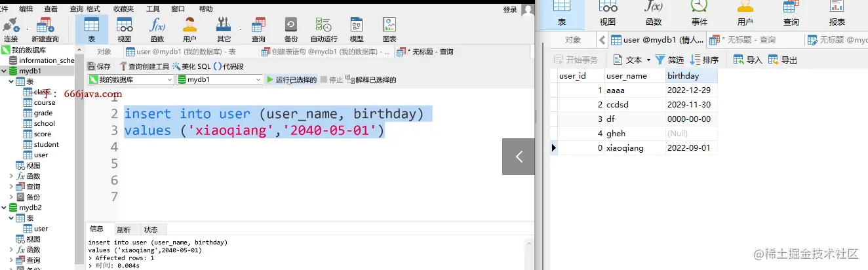Expand the 查询 node under mydb1
Image resolution: width=868 pixels, height=270 pixels.
point(11,186)
